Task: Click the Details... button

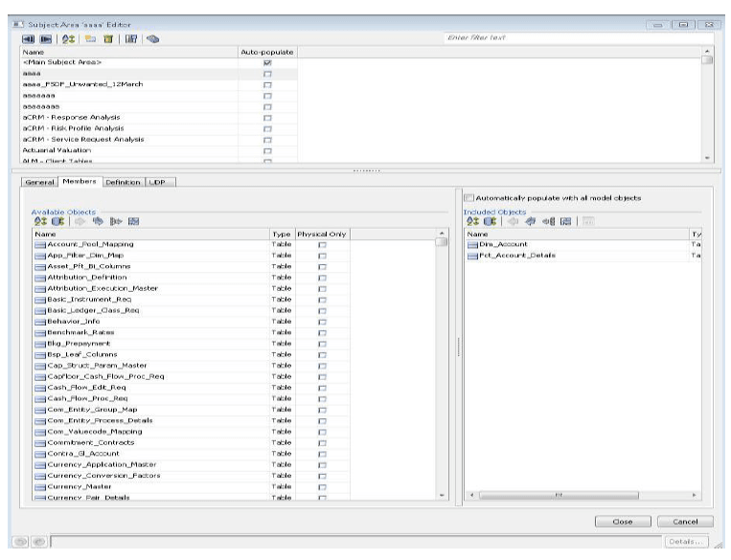Action: click(685, 542)
